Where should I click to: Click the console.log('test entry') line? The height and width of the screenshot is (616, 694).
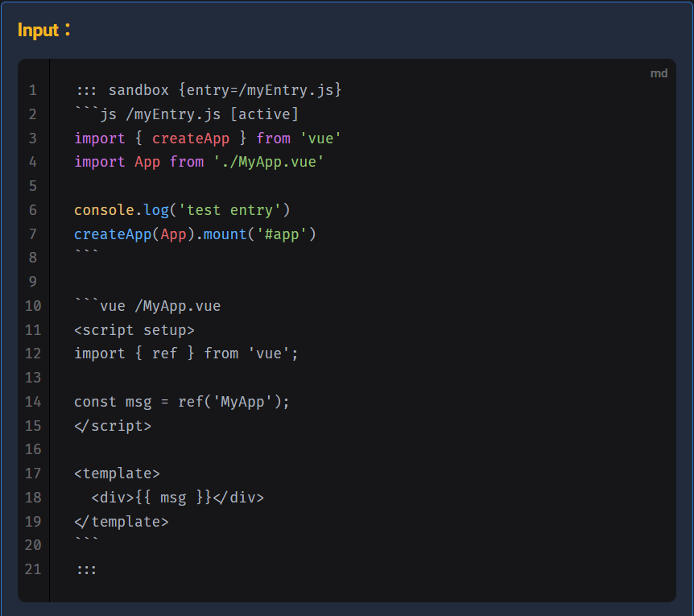[182, 209]
